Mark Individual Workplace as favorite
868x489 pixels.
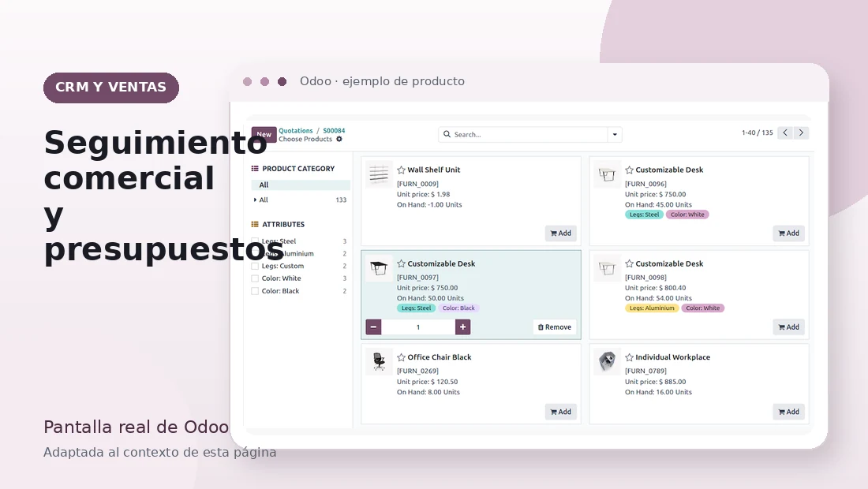click(x=630, y=357)
